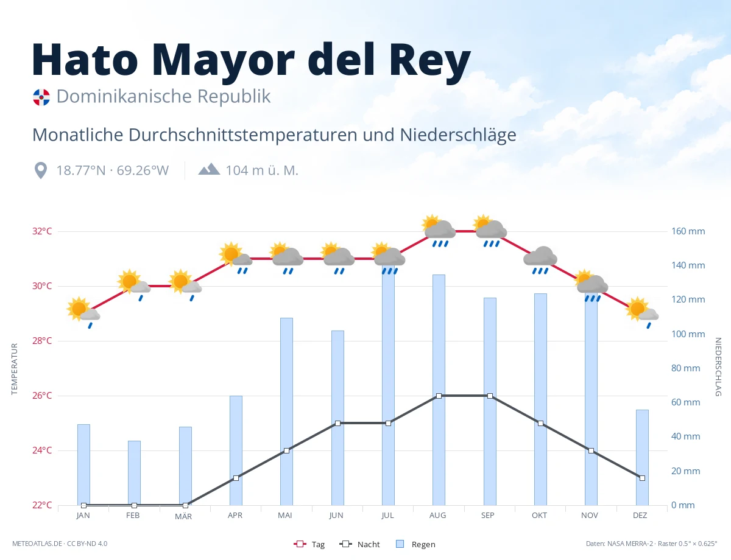The height and width of the screenshot is (560, 731).
Task: Click the NASA MERRA-2 data source text
Action: point(652,544)
